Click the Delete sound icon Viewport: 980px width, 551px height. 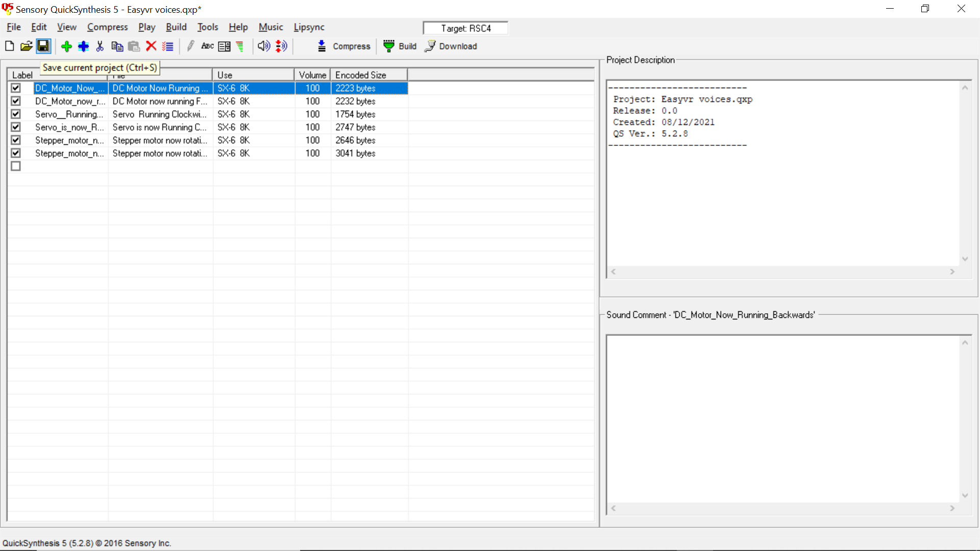point(152,46)
